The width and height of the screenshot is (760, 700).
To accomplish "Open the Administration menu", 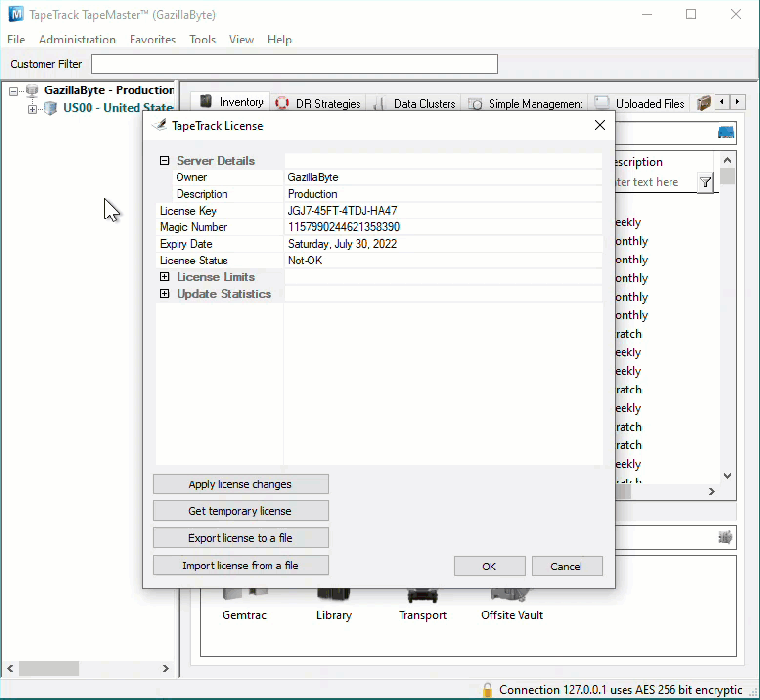I will pos(78,40).
